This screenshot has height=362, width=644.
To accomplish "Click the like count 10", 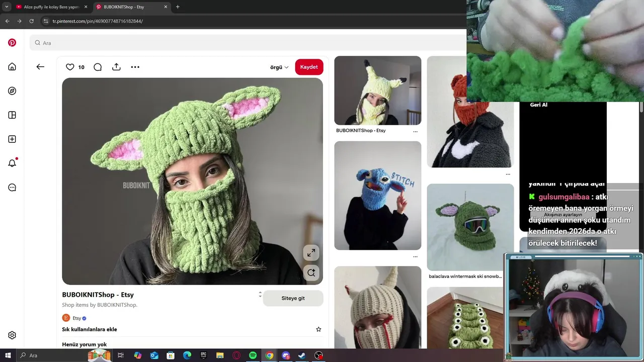I will pyautogui.click(x=81, y=67).
